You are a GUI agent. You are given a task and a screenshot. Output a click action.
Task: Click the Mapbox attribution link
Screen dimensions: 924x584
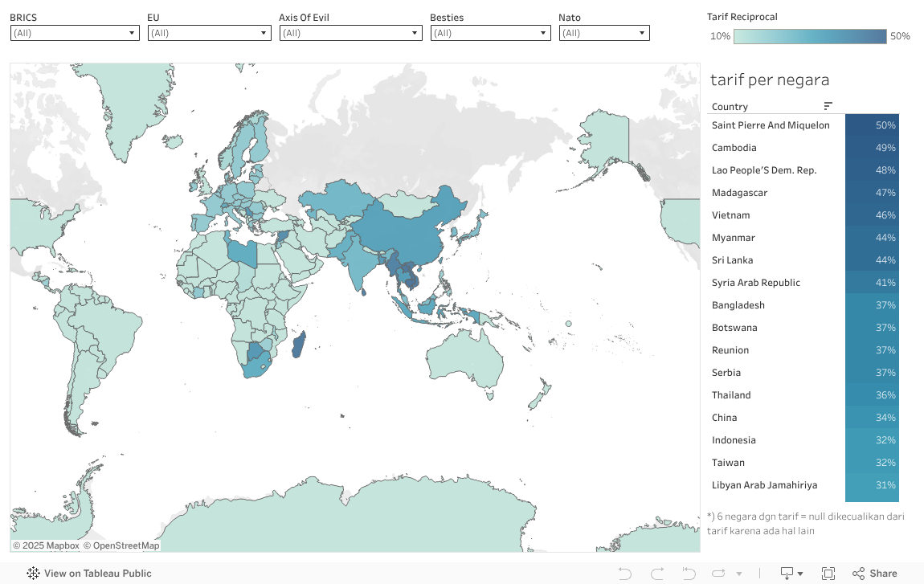point(46,545)
